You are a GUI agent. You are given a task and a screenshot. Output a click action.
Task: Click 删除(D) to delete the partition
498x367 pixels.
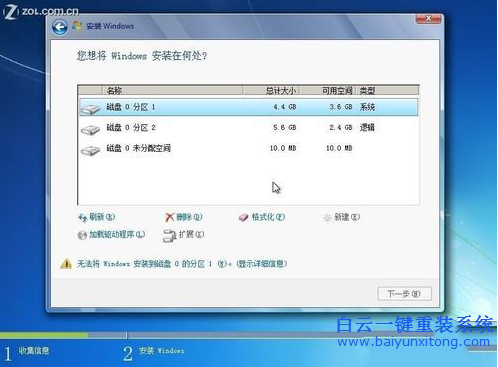189,217
